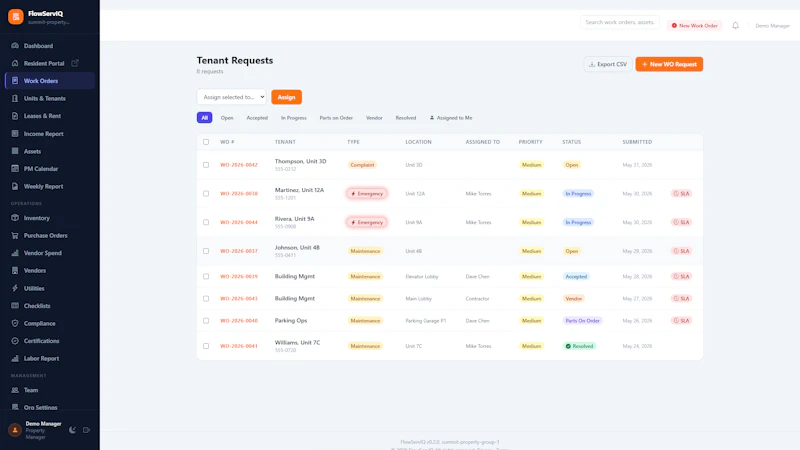Click the search work orders field
Viewport: 800px width, 450px height.
[620, 22]
